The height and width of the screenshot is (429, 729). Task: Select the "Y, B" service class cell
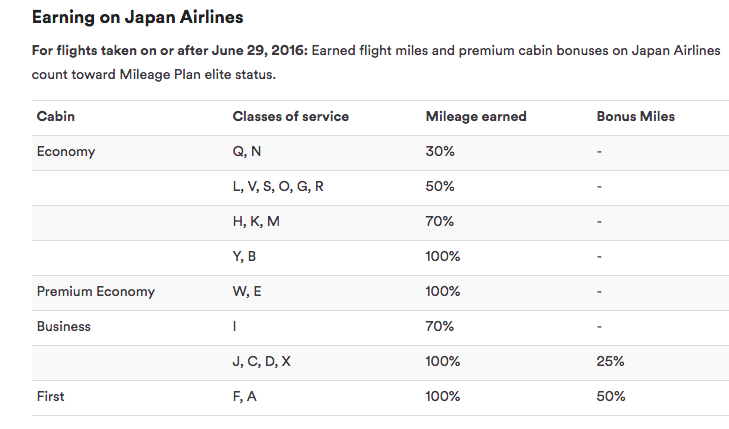click(245, 257)
